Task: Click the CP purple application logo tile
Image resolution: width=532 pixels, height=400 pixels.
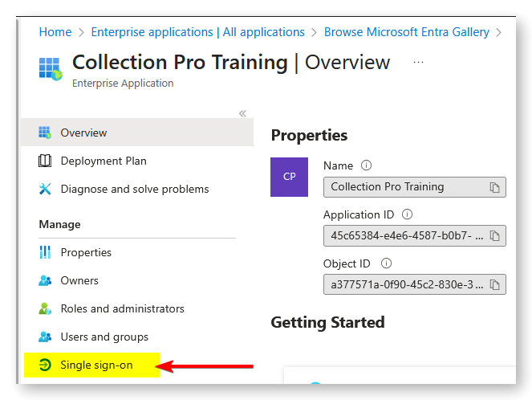Action: tap(289, 177)
